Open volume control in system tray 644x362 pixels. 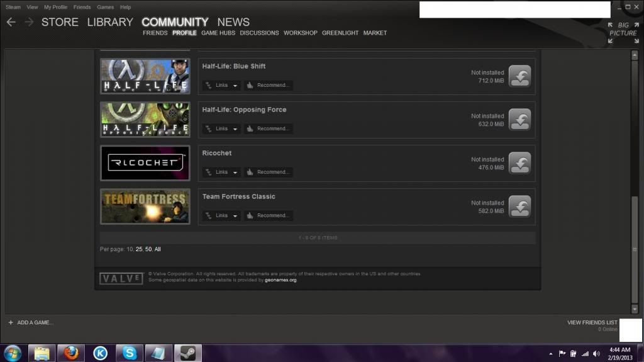click(596, 354)
